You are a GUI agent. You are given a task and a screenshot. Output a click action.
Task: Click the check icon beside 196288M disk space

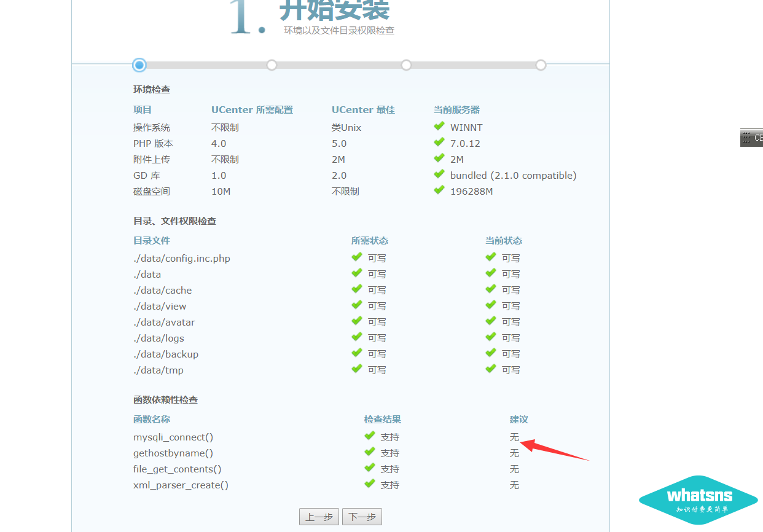click(439, 190)
